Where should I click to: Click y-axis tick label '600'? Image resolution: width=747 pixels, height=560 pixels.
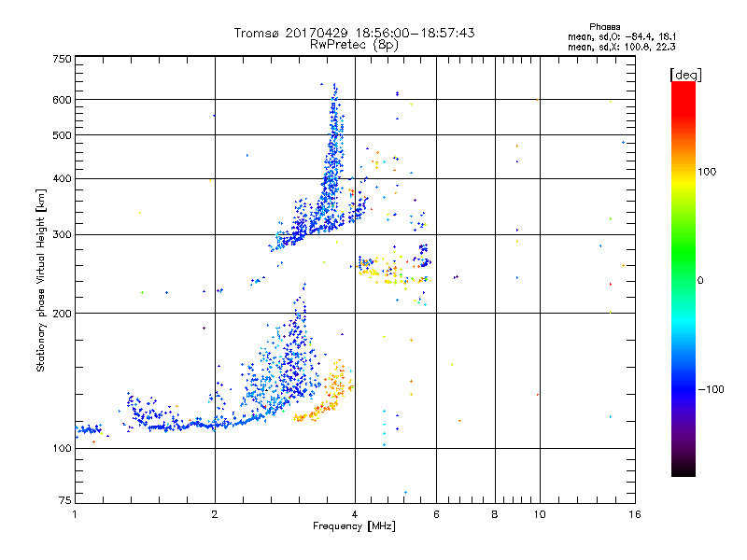coord(62,100)
